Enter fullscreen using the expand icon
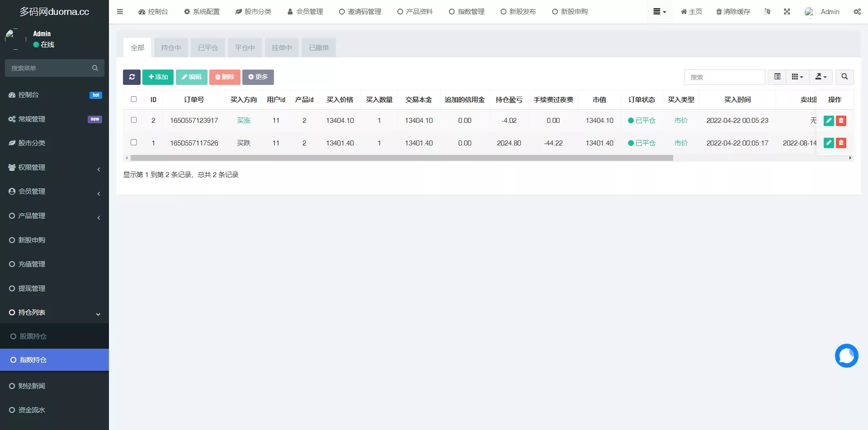 point(787,12)
